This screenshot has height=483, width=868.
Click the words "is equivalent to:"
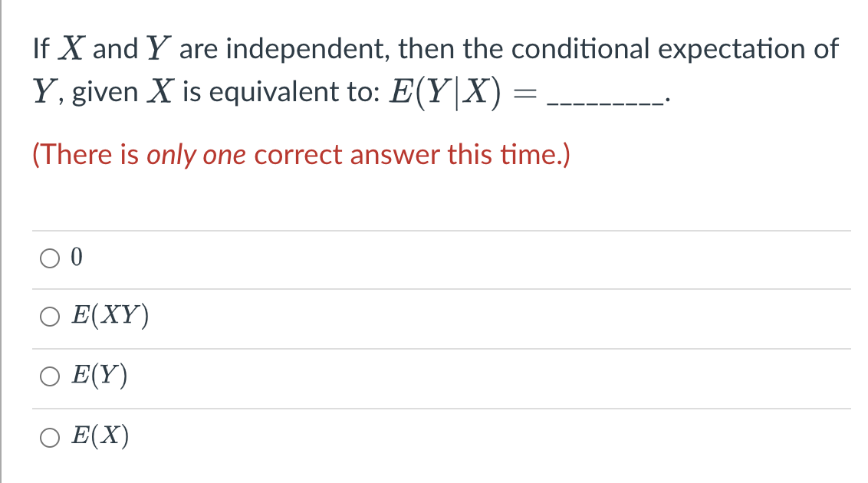click(x=281, y=92)
